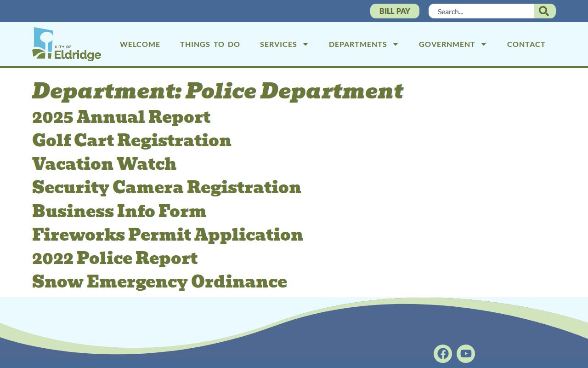
Task: Open the Contact menu item
Action: tap(526, 44)
